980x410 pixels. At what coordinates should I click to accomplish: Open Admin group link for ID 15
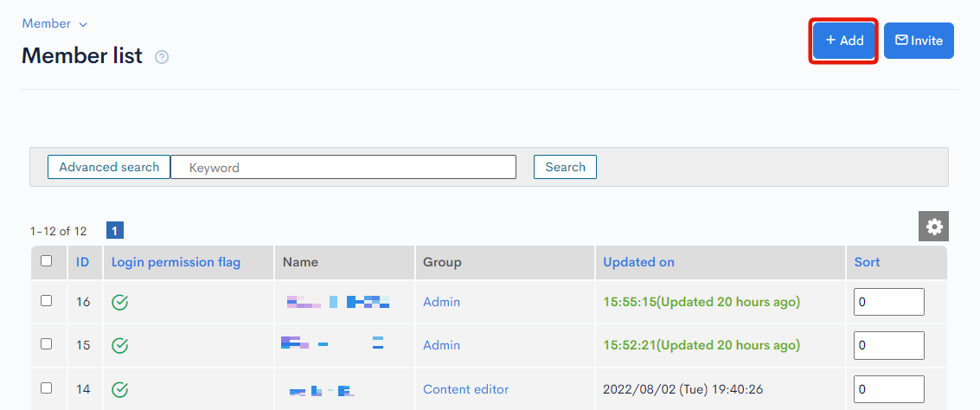click(441, 345)
